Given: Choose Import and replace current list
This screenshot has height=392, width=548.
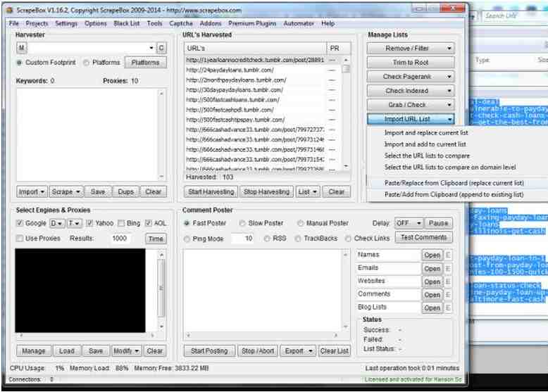Looking at the screenshot, I should [426, 132].
